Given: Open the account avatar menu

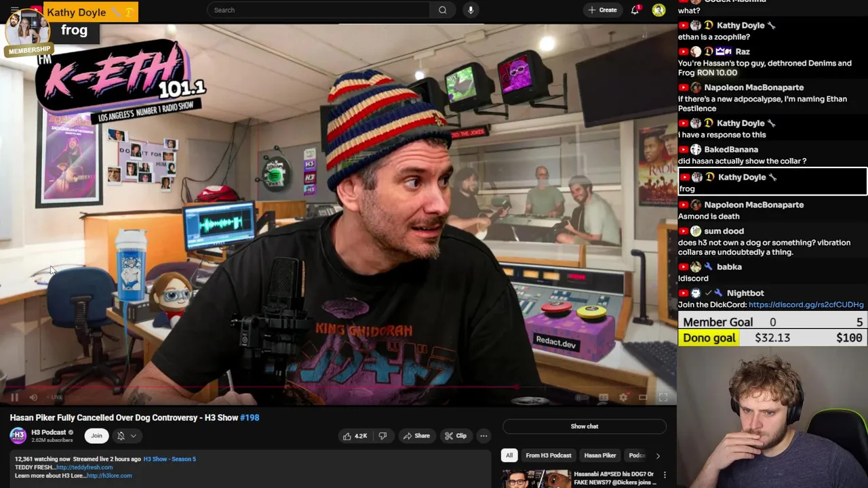Looking at the screenshot, I should coord(658,10).
